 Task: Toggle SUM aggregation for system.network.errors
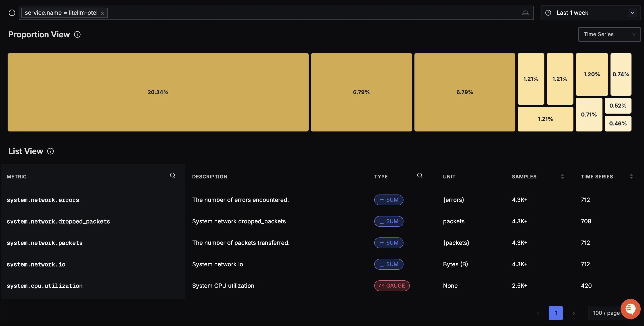[x=389, y=200]
